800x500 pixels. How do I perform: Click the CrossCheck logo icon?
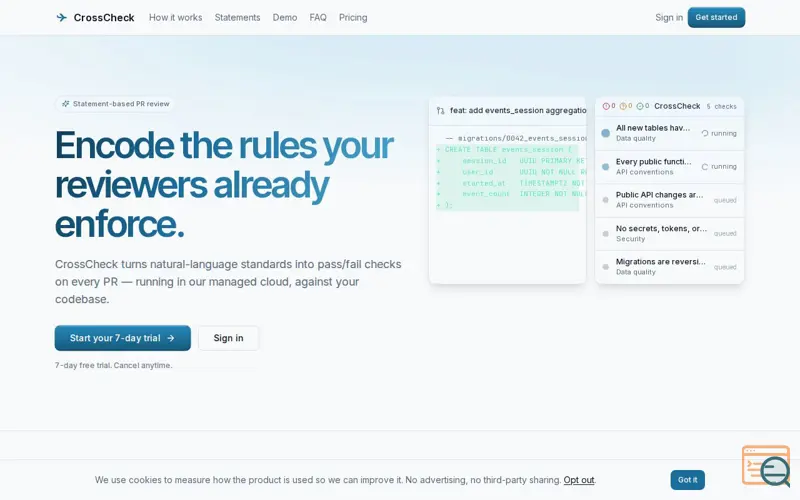(x=62, y=17)
